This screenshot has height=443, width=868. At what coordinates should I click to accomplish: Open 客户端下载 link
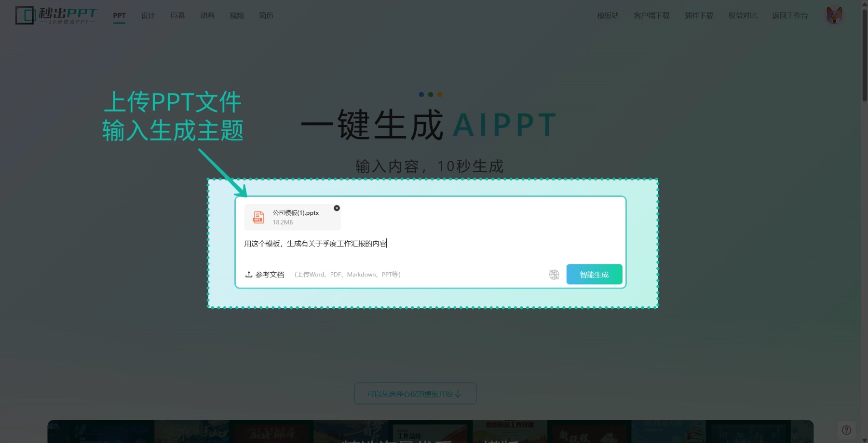[x=652, y=15]
